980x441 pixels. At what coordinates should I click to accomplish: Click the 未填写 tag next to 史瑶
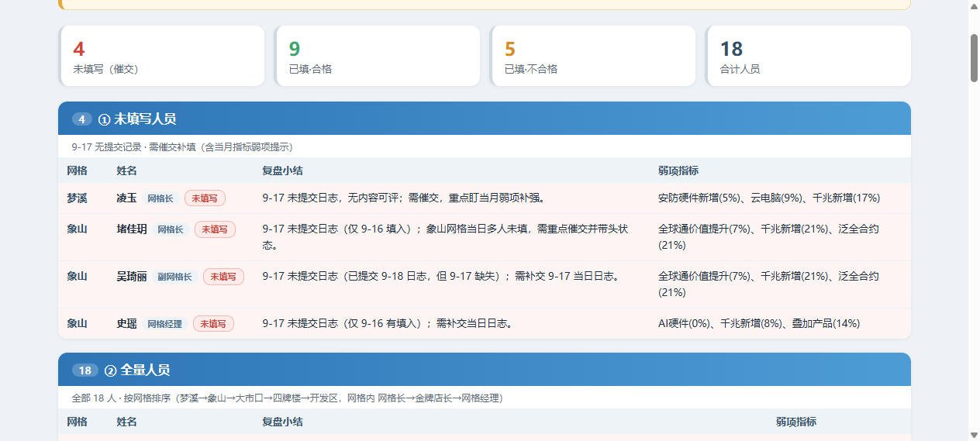213,324
